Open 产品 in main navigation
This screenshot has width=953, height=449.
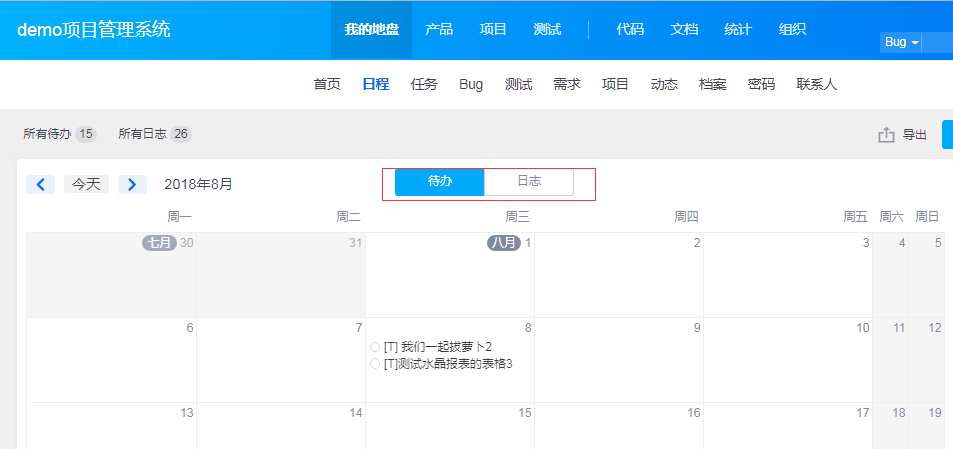(x=439, y=30)
